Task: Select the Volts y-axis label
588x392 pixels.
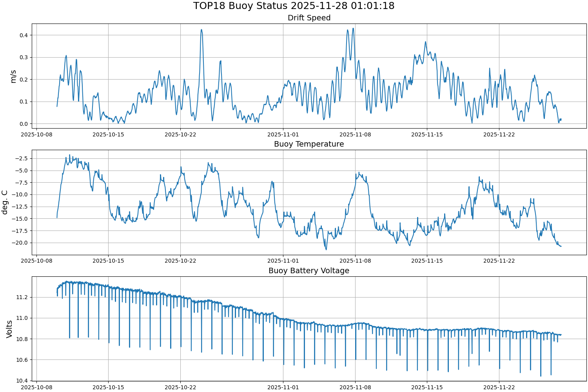Action: tap(9, 329)
